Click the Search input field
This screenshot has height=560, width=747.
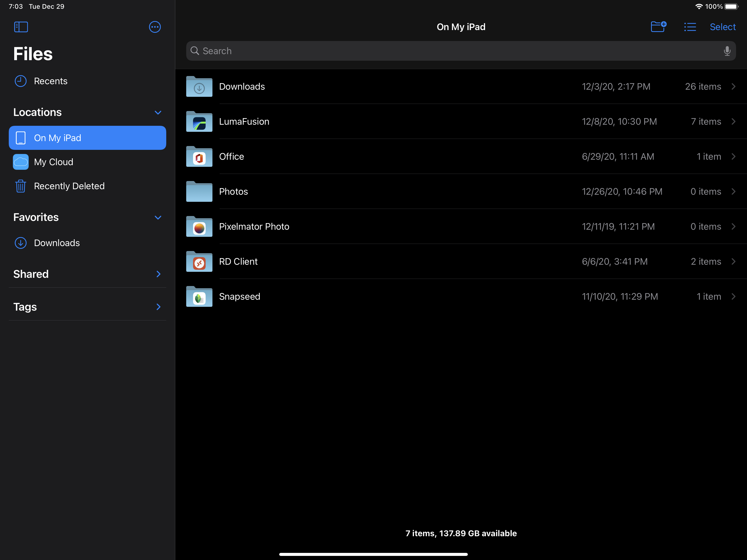point(461,51)
